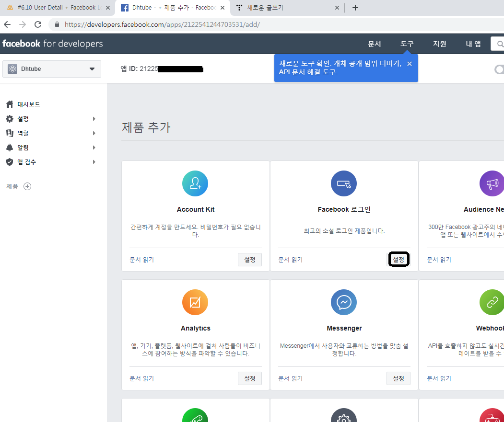Click the green gamepad product icon
Screen dimensions: 504x422
195,415
